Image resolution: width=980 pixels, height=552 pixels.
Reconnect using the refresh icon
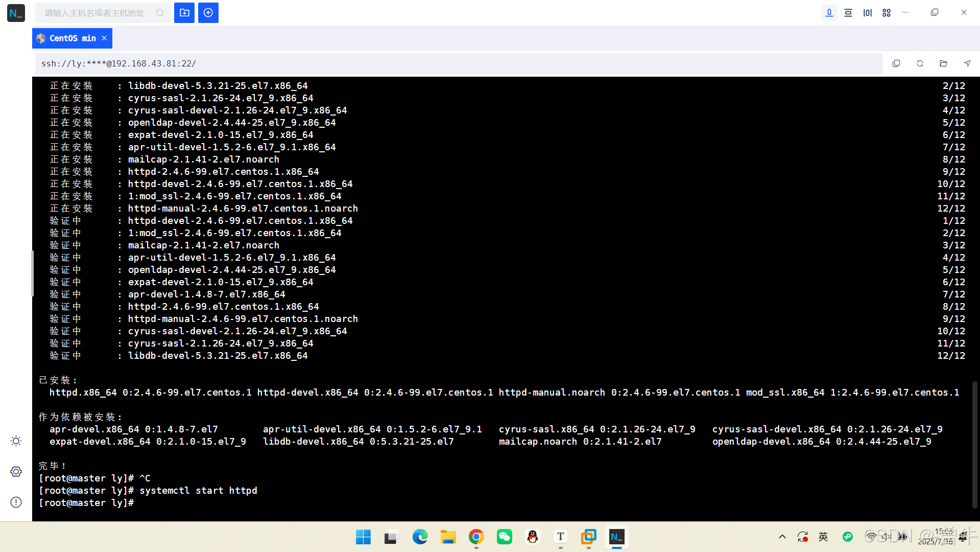point(920,63)
